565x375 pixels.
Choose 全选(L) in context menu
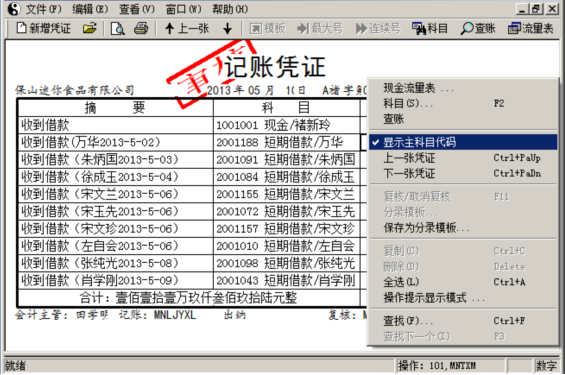pyautogui.click(x=463, y=282)
